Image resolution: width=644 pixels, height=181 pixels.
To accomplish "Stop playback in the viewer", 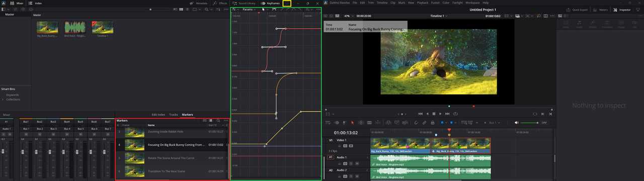I will 434,114.
